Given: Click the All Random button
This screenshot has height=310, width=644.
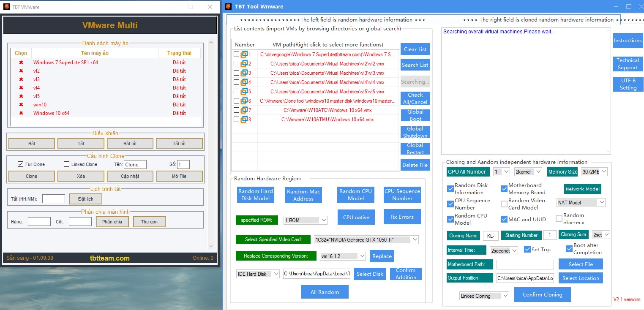Looking at the screenshot, I should click(x=325, y=292).
